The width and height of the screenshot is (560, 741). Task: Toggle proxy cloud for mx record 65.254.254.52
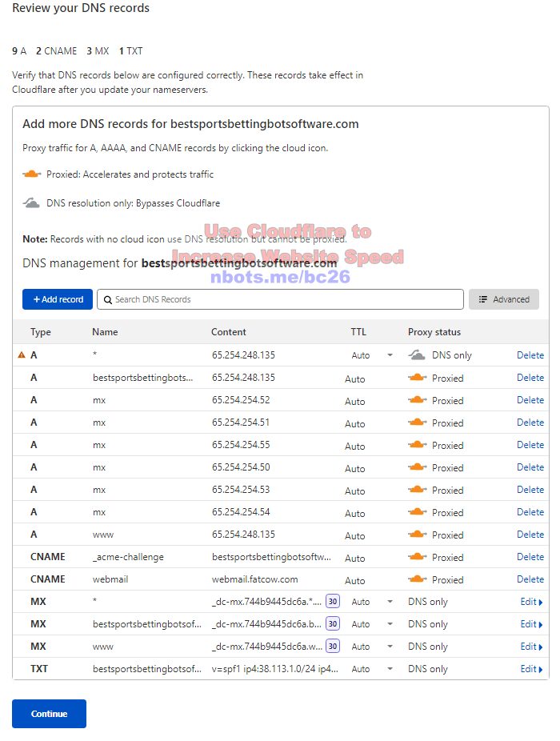pyautogui.click(x=417, y=400)
